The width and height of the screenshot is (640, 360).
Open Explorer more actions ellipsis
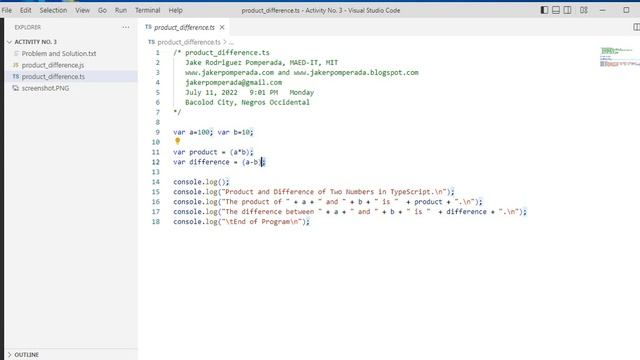(x=126, y=27)
